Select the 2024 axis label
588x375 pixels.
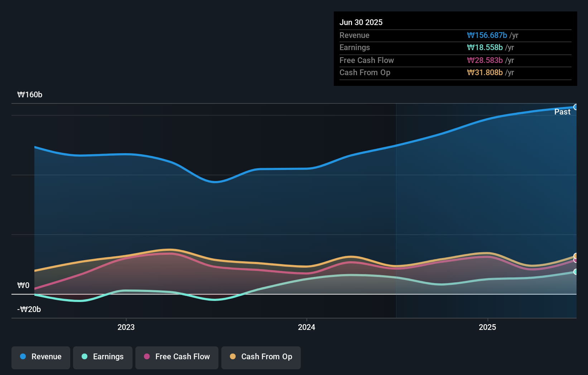(x=307, y=327)
